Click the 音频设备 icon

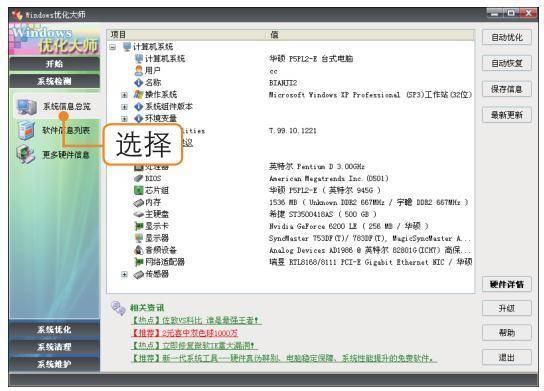coord(139,250)
